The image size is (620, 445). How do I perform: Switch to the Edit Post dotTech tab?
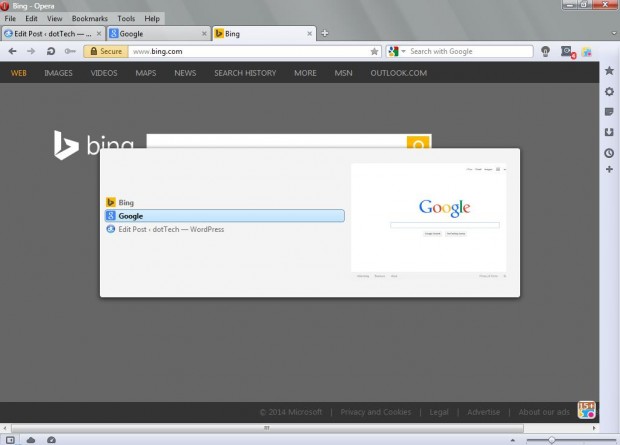pyautogui.click(x=53, y=34)
